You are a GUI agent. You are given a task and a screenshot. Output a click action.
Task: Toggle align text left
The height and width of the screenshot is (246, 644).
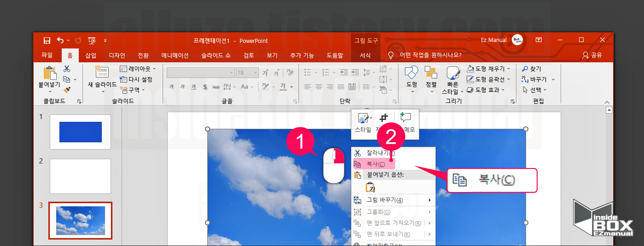click(x=308, y=86)
